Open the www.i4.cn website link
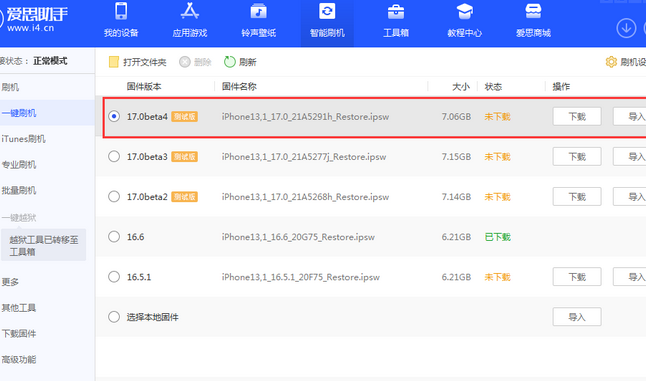646x381 pixels. tap(31, 28)
